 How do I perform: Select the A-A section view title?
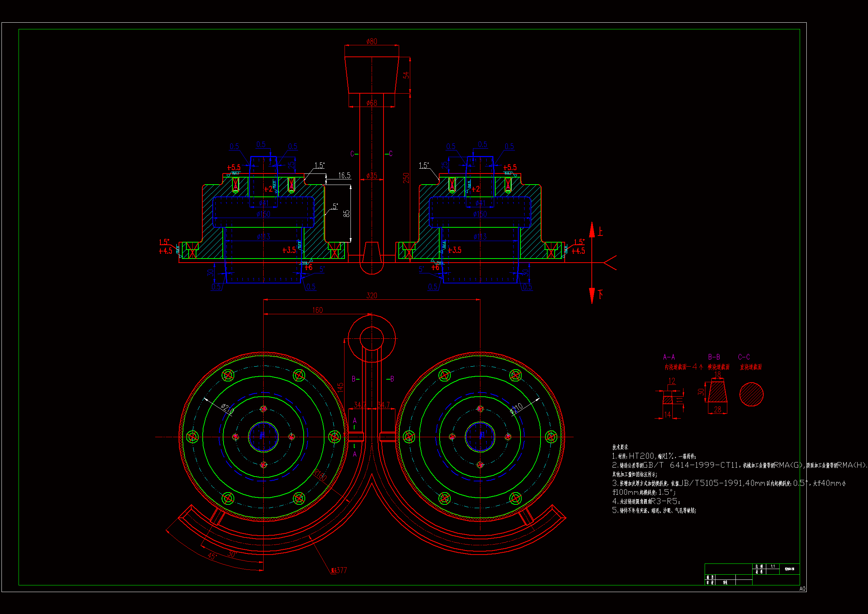[669, 357]
